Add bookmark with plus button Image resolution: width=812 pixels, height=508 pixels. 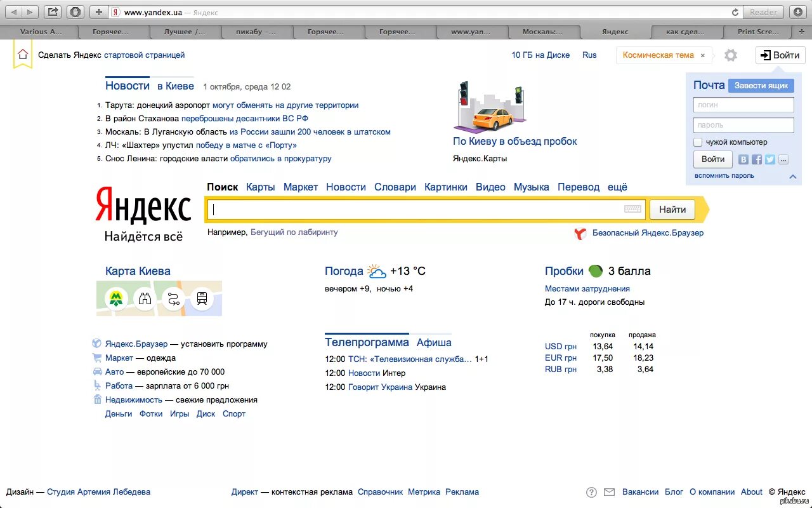[98, 12]
